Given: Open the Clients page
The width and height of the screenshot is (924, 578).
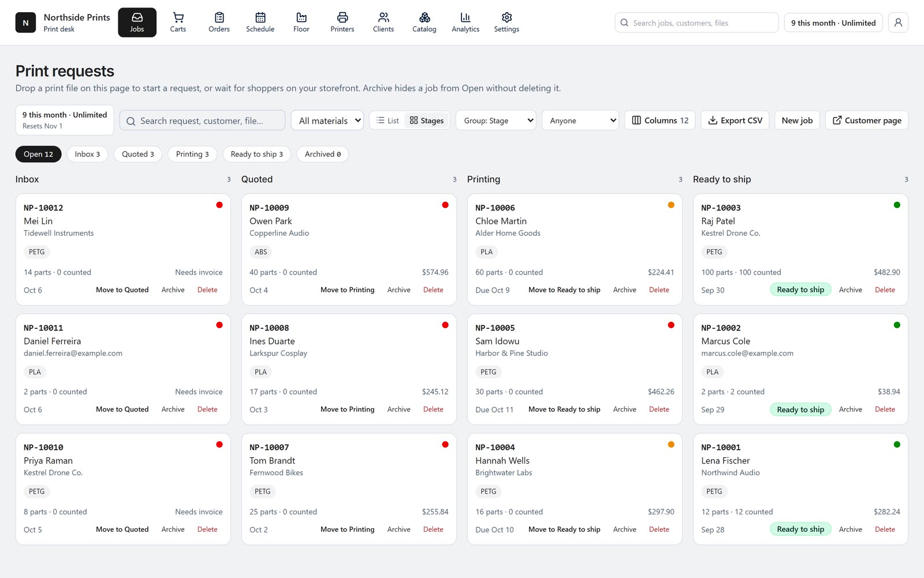Looking at the screenshot, I should (x=383, y=23).
